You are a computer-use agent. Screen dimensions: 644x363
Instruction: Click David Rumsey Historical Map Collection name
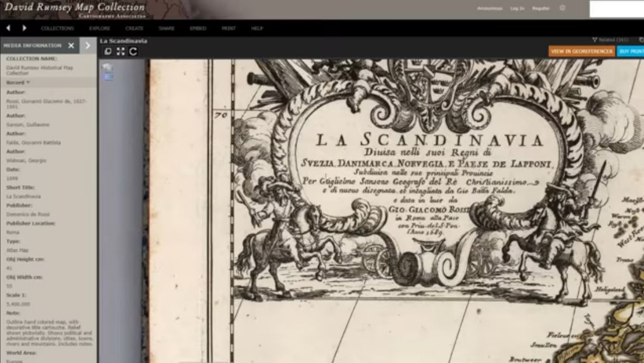pos(40,71)
